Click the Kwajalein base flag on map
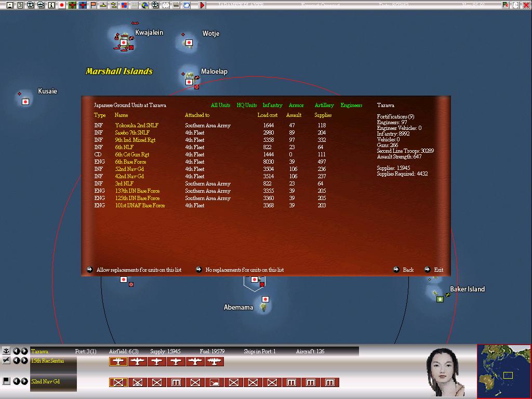This screenshot has width=532, height=399. (124, 43)
